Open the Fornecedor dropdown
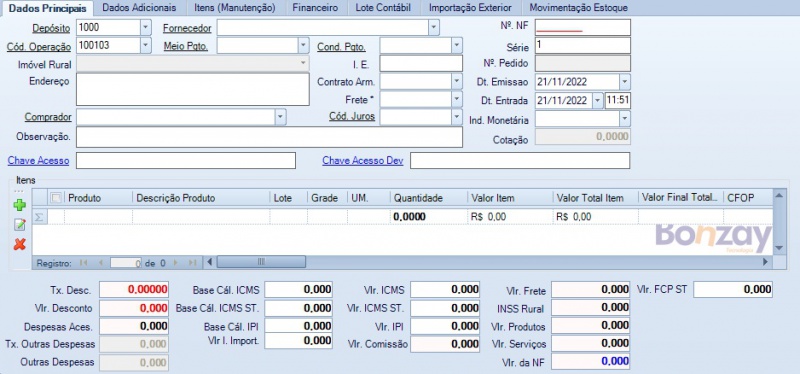800x374 pixels. 434,27
